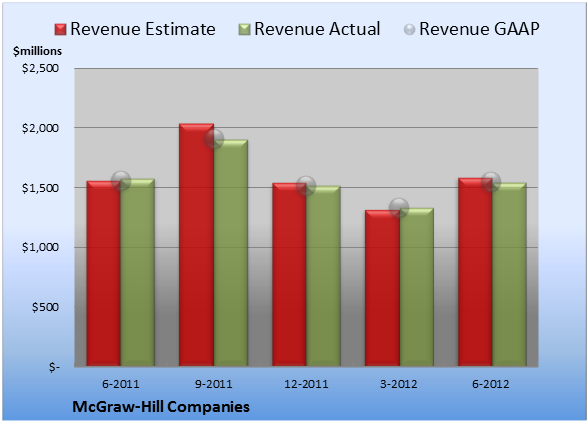This screenshot has width=588, height=422.
Task: Click the gray Revenue GAAP legend marker
Action: click(x=410, y=30)
